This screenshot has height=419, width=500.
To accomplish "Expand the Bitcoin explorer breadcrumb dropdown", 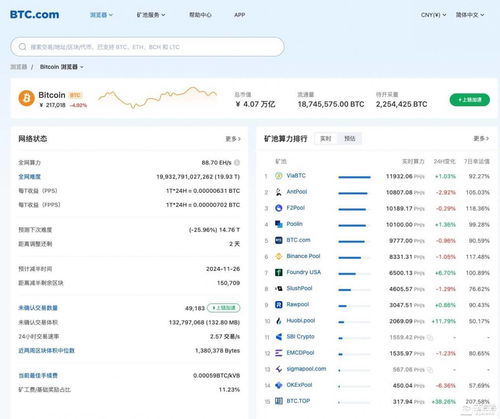I will point(62,67).
